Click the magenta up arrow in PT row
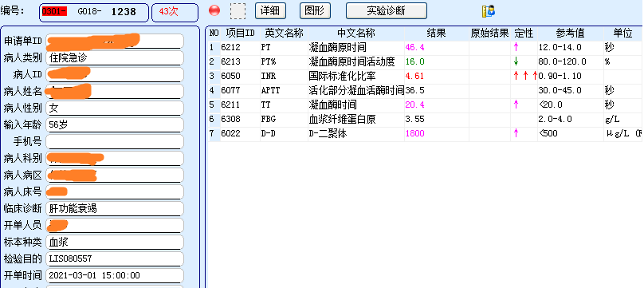 (x=516, y=47)
